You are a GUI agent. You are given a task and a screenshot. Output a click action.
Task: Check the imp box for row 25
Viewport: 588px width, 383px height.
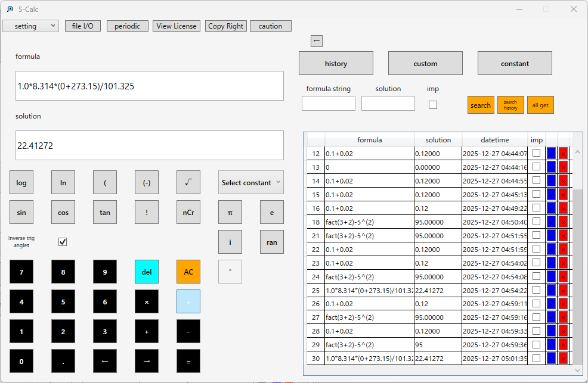coord(537,289)
